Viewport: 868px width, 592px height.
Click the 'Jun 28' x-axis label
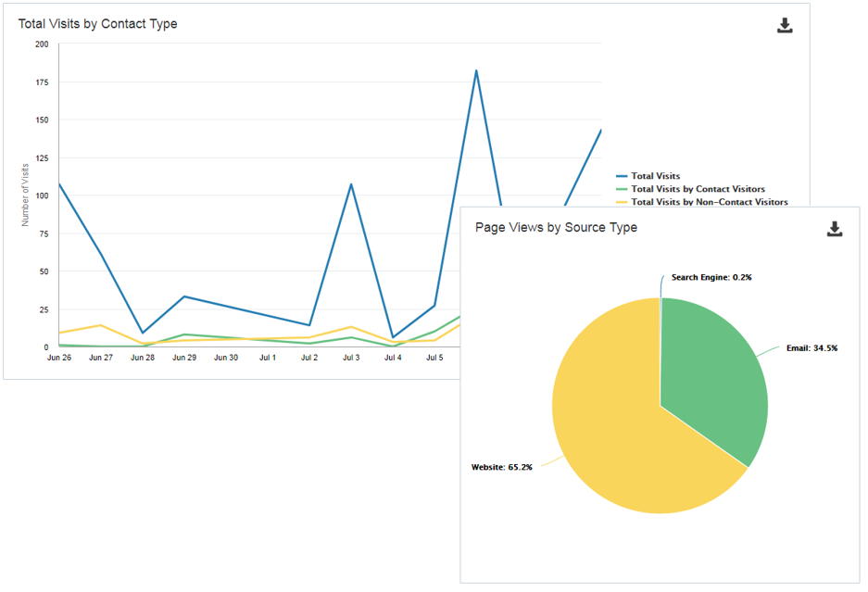[143, 358]
